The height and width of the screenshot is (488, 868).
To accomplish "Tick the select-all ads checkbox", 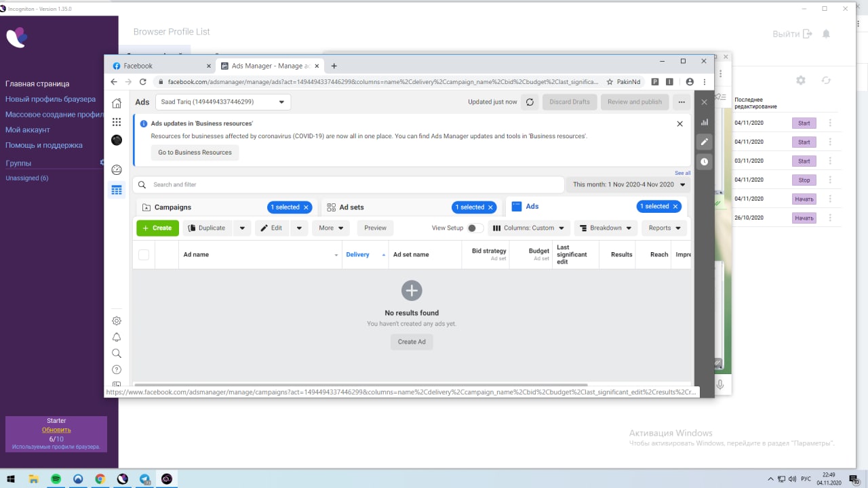I will coord(144,255).
